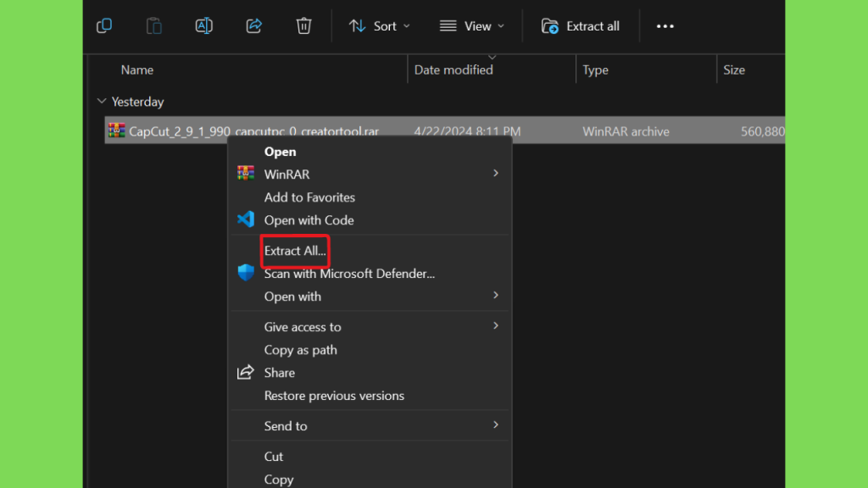Choose Scan with Microsoft Defender...
Image resolution: width=868 pixels, height=488 pixels.
point(349,274)
